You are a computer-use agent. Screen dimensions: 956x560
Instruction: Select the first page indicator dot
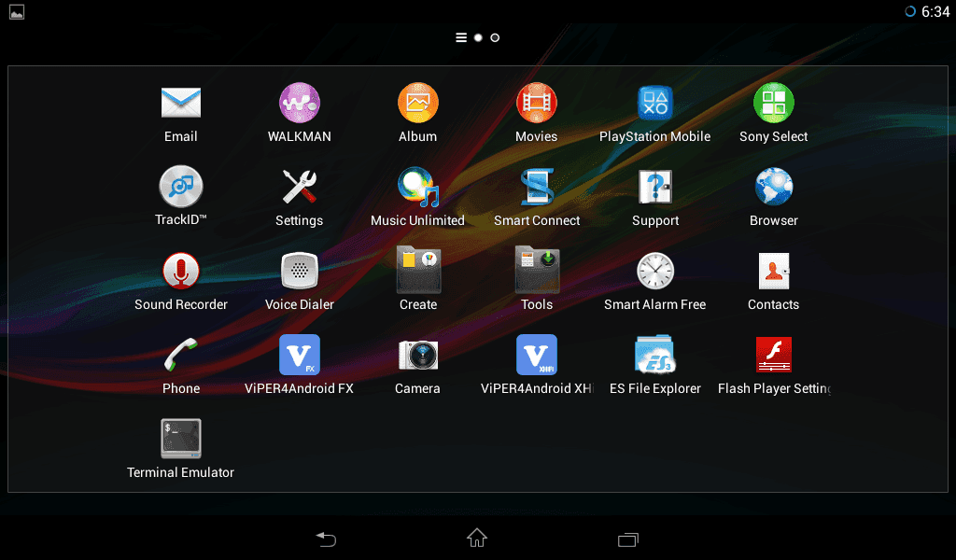pos(478,37)
